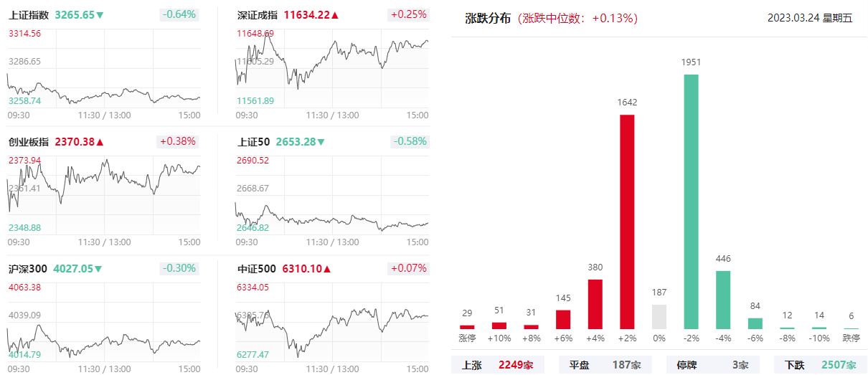Image resolution: width=868 pixels, height=375 pixels.
Task: Select the 停牌 3家 summary tab
Action: click(x=713, y=365)
